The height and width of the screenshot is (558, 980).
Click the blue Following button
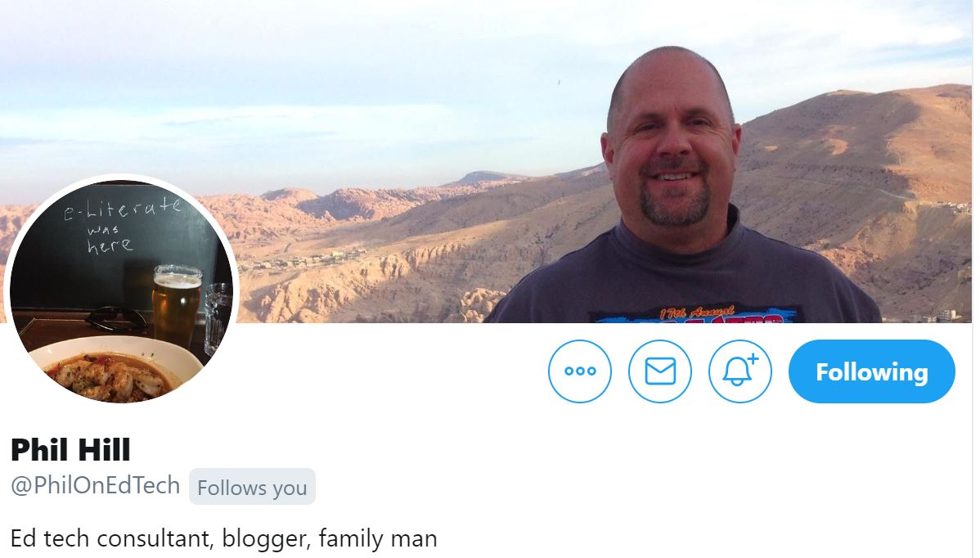[x=872, y=371]
